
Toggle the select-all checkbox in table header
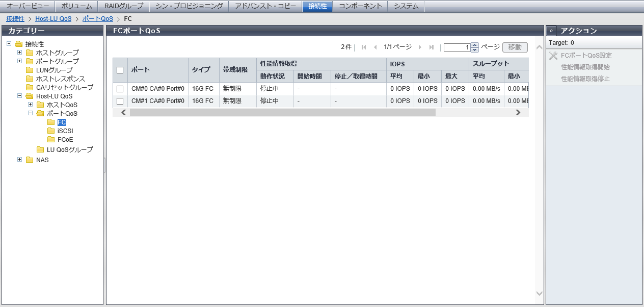coord(120,70)
